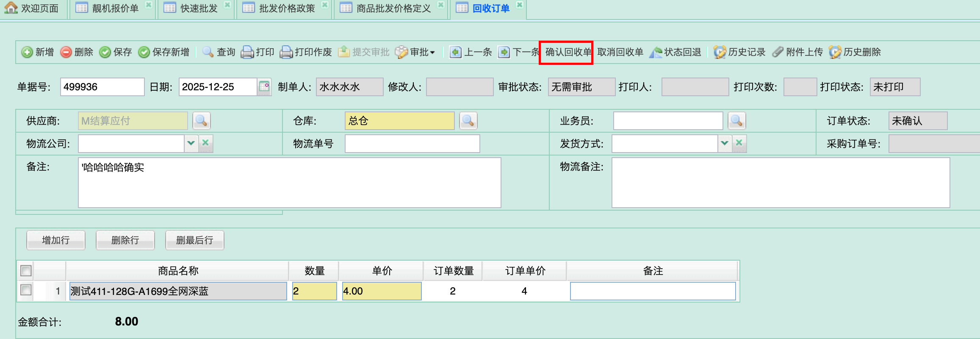Click into the 物流单号 input field

tap(412, 144)
